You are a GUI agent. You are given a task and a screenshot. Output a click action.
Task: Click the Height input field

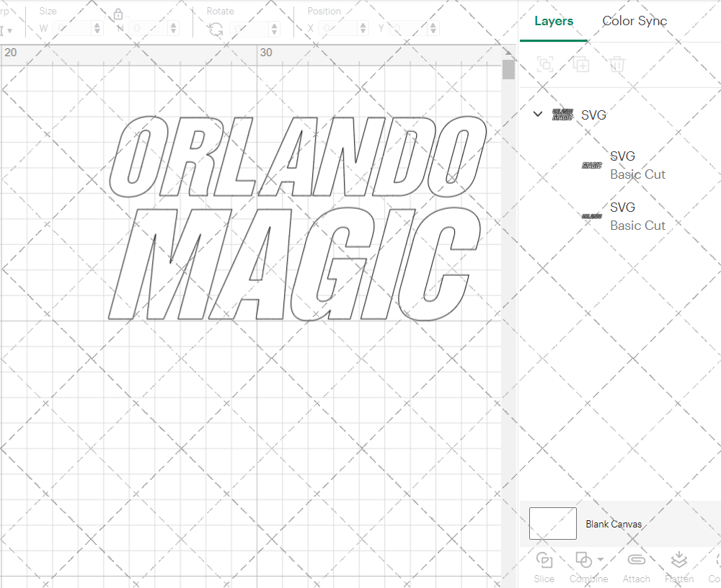(149, 29)
